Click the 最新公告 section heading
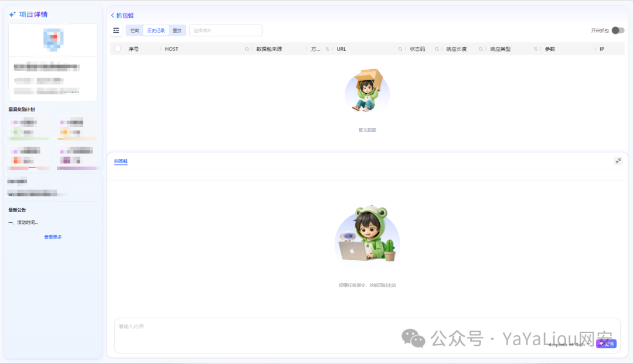The image size is (633, 364). [17, 210]
